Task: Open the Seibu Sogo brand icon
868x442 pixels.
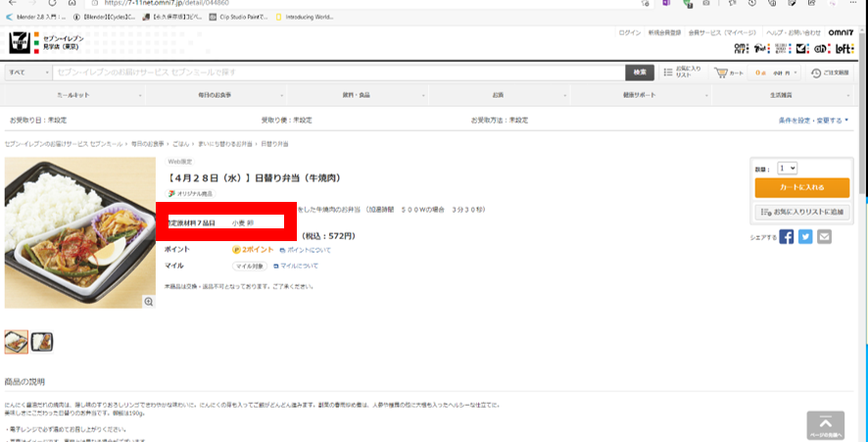Action: [x=782, y=49]
